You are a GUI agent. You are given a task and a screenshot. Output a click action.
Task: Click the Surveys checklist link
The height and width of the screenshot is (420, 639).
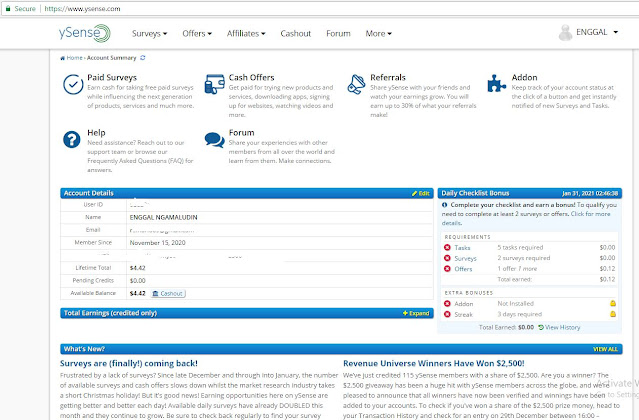465,258
